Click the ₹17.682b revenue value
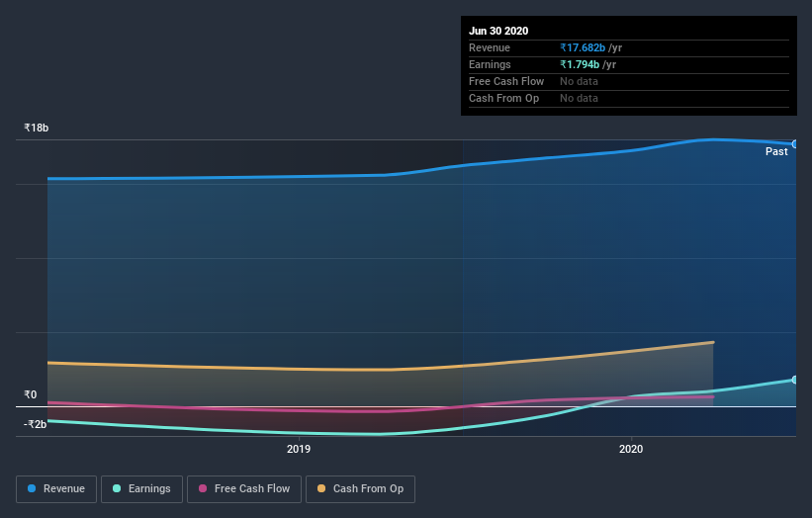 click(x=583, y=48)
